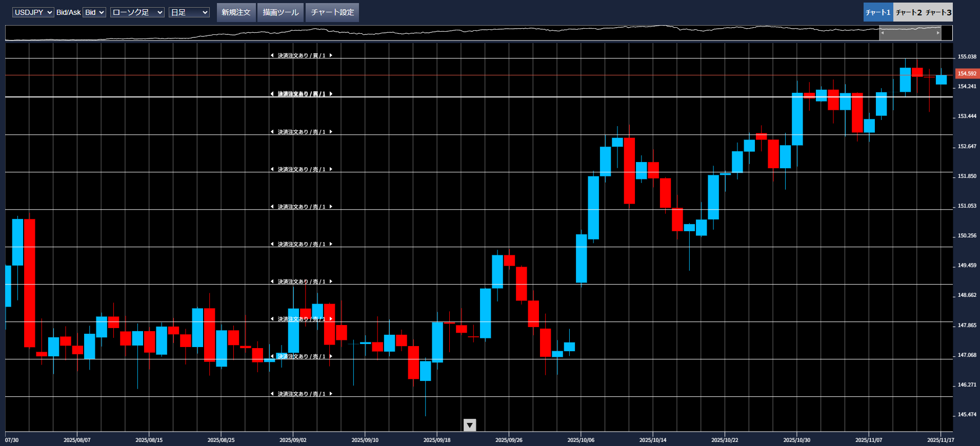This screenshot has width=980, height=446.
Task: Open the 日足 timeframe dropdown
Action: coord(189,12)
